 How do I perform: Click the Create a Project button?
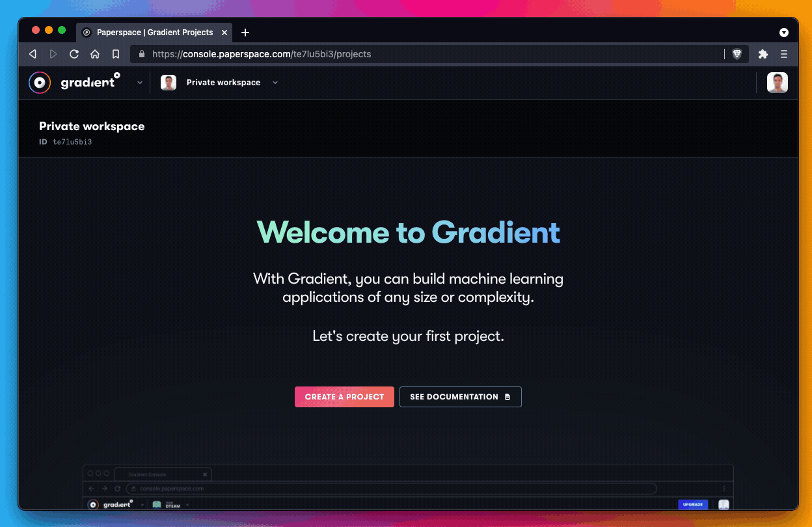point(344,397)
